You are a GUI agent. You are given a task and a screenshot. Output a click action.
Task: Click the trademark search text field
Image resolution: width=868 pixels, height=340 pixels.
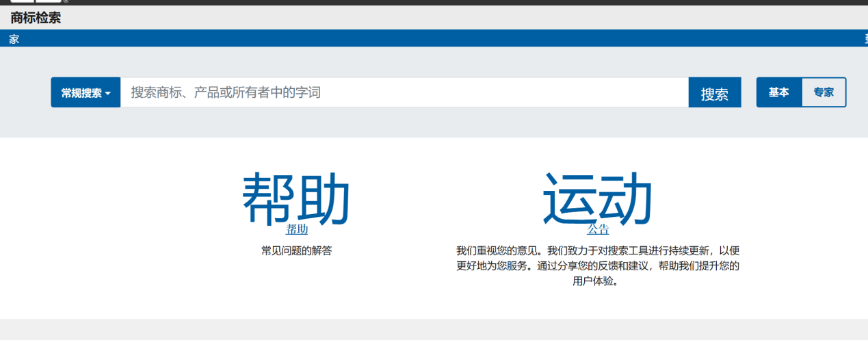point(404,92)
